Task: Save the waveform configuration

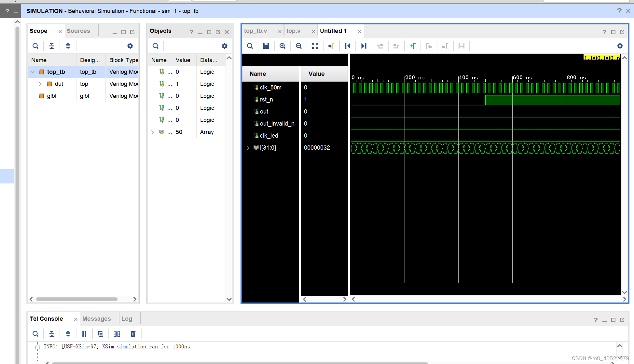Action: point(266,46)
